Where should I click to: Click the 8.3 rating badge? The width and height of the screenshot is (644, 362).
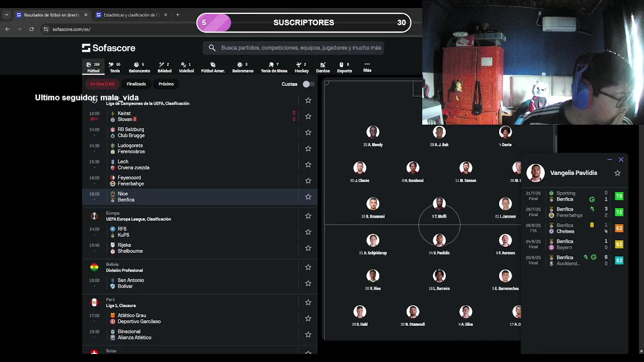pos(619,260)
